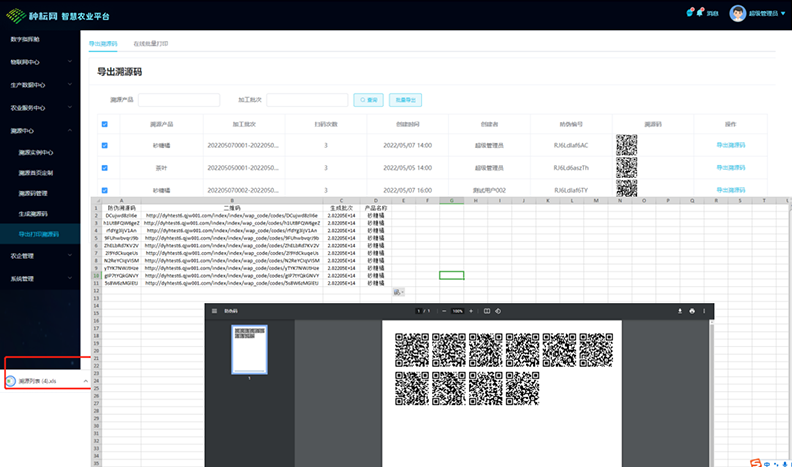
Task: Click the PDF page number field
Action: click(419, 311)
